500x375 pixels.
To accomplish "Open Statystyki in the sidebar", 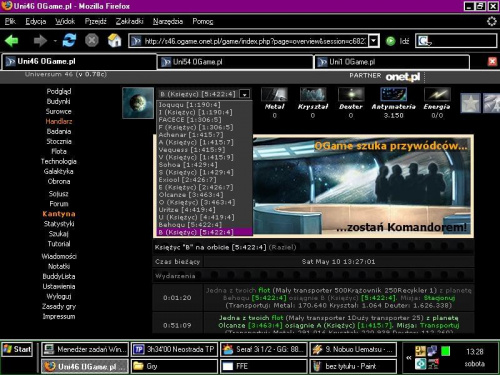I will click(x=59, y=224).
